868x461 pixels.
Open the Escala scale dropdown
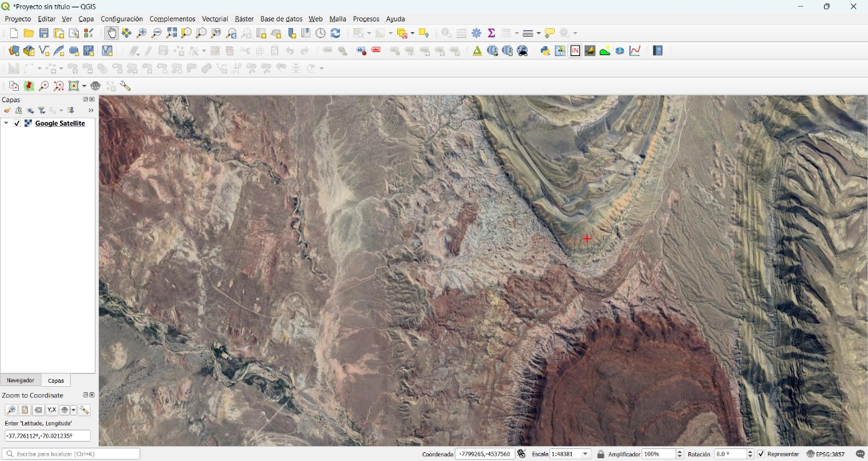(586, 454)
